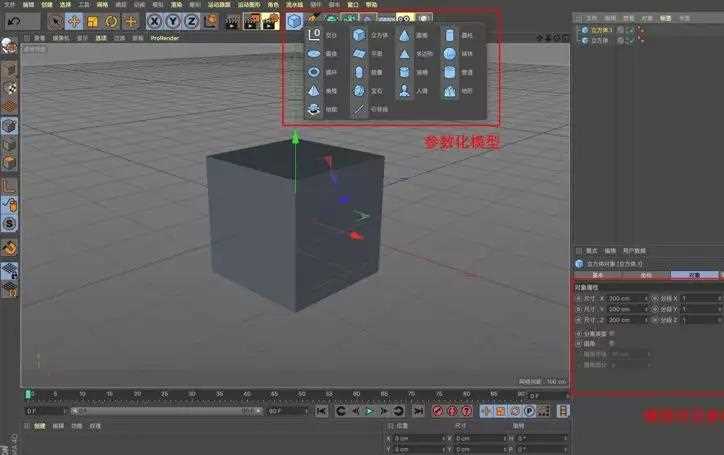Click the light toolbar icon
724x455 pixels.
pos(424,18)
